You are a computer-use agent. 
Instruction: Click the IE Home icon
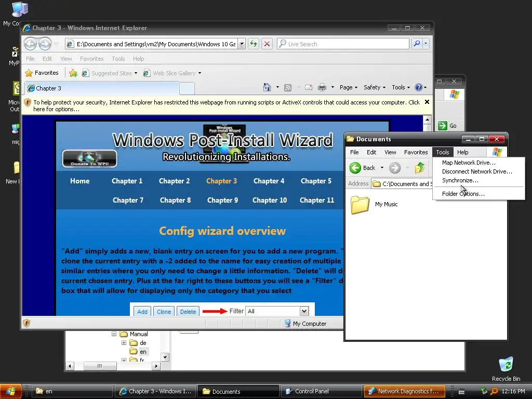267,87
